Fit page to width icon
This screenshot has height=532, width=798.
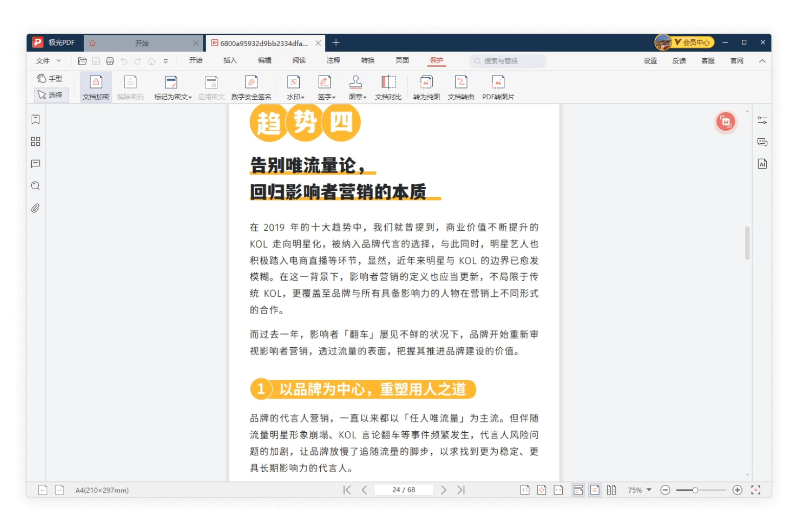(x=558, y=490)
